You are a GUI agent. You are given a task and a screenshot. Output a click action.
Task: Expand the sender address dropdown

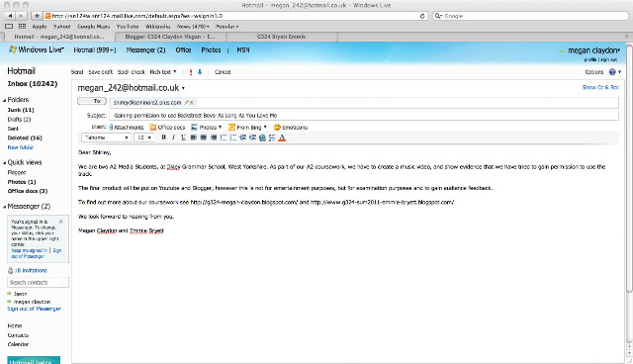click(x=183, y=88)
